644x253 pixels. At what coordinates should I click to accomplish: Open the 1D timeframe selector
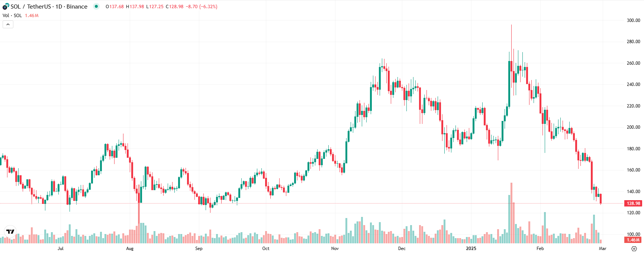58,6
